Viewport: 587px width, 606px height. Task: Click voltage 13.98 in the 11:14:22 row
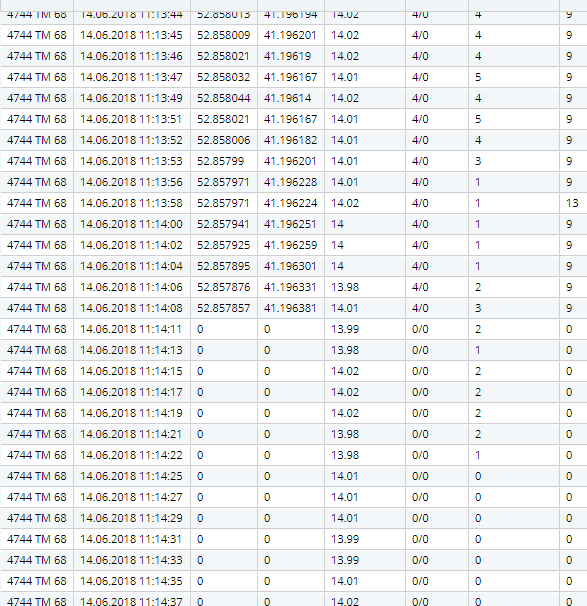(x=345, y=455)
